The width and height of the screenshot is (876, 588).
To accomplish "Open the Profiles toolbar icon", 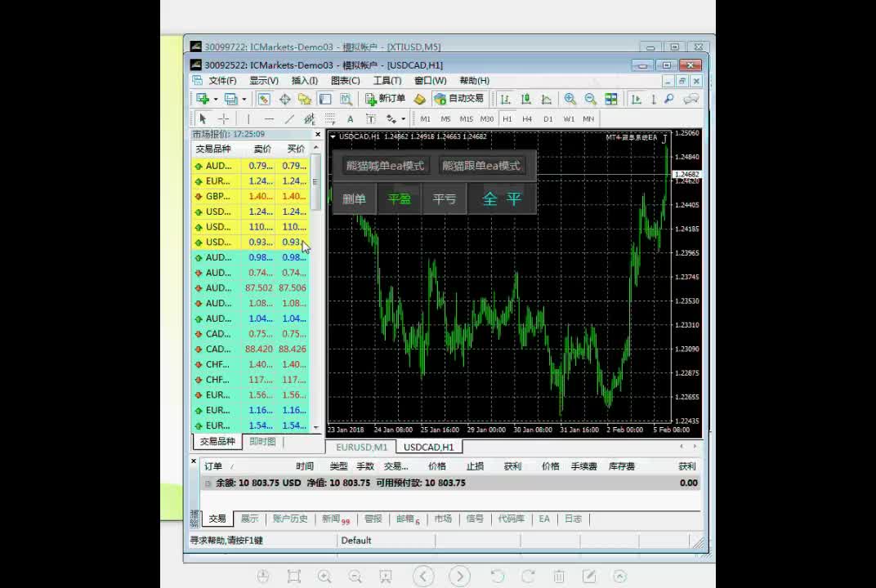I will pyautogui.click(x=230, y=99).
